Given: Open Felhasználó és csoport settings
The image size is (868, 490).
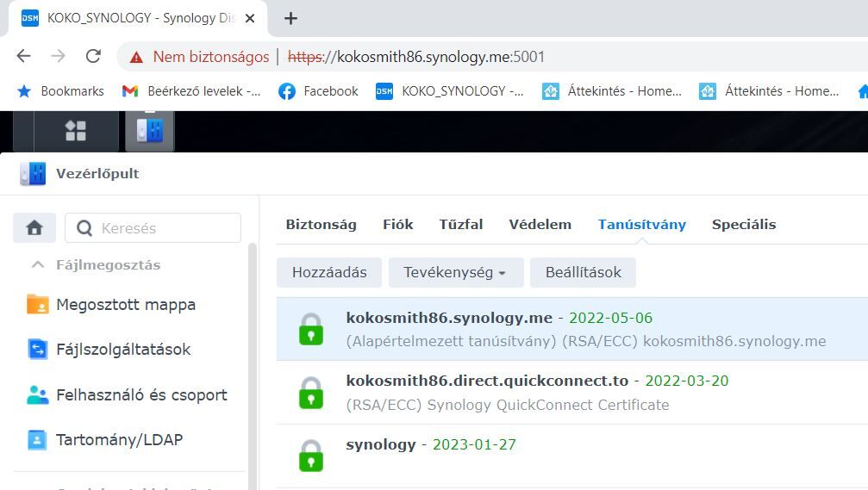Looking at the screenshot, I should coord(141,395).
